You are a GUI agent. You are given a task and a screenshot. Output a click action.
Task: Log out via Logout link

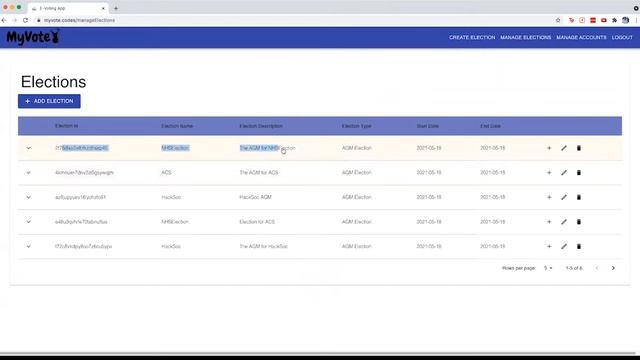tap(622, 37)
